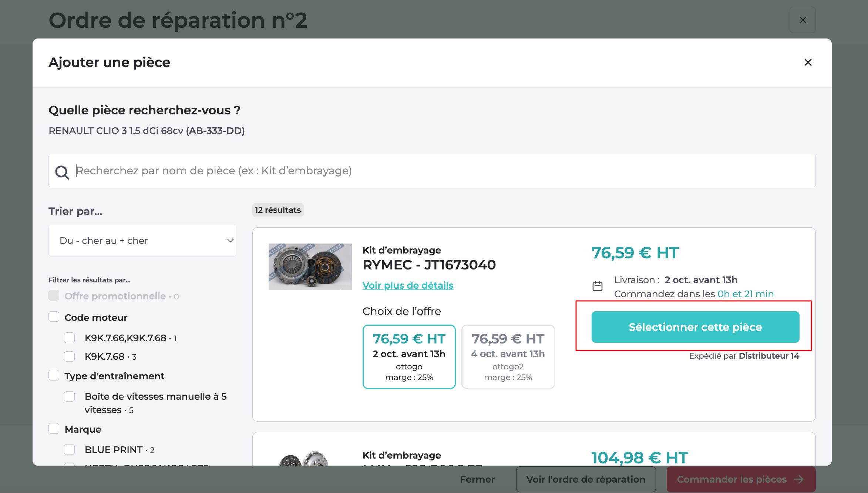
Task: Close the Ajouter une pièce dialog
Action: pyautogui.click(x=808, y=62)
